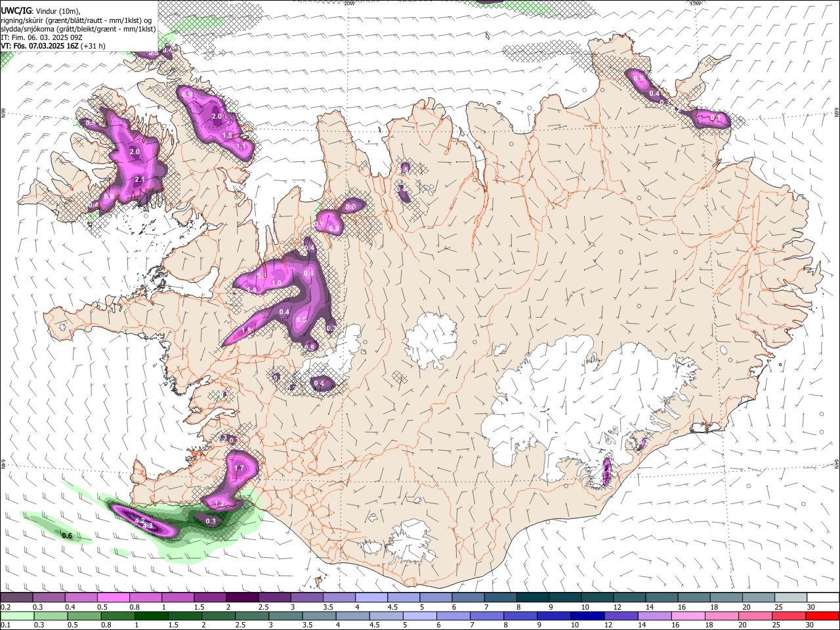Pick the deep royal blue 10–12 rain swatch
Image resolution: width=840 pixels, height=630 pixels.
tap(586, 616)
